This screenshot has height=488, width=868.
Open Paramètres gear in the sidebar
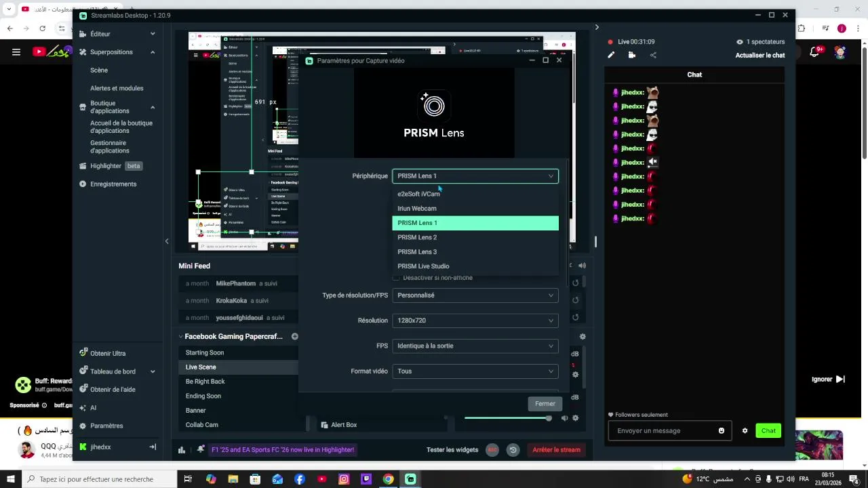click(x=101, y=426)
